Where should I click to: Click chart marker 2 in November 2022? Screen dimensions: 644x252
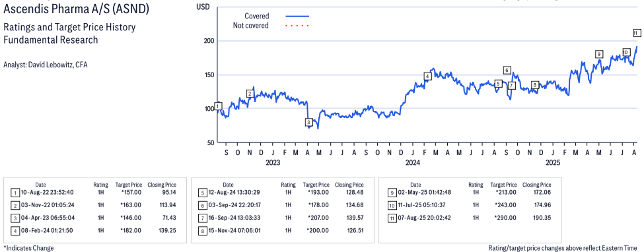250,94
